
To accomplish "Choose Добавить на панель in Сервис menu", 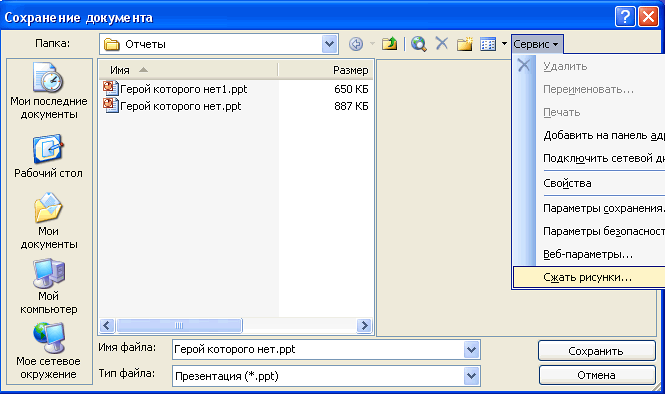I will pos(589,135).
